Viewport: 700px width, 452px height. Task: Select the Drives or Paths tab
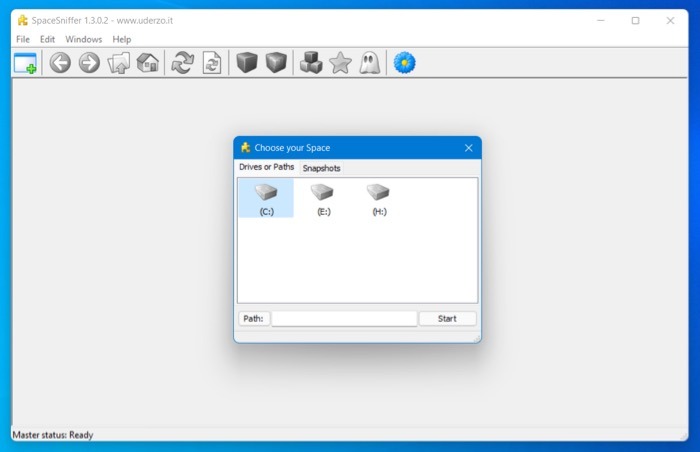(266, 168)
